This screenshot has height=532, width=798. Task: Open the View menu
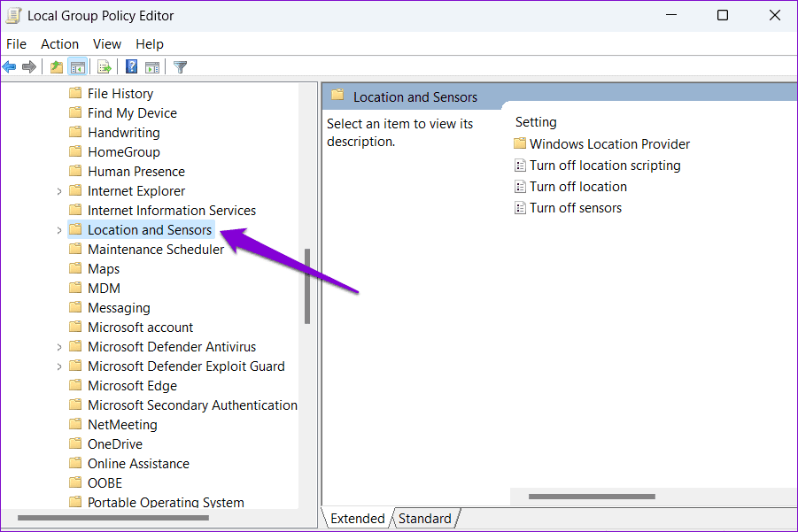pyautogui.click(x=107, y=44)
